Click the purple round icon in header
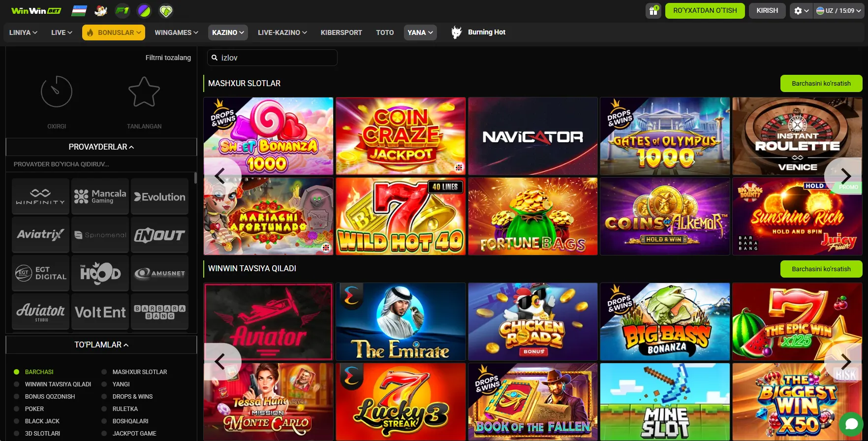The image size is (868, 441). [144, 10]
